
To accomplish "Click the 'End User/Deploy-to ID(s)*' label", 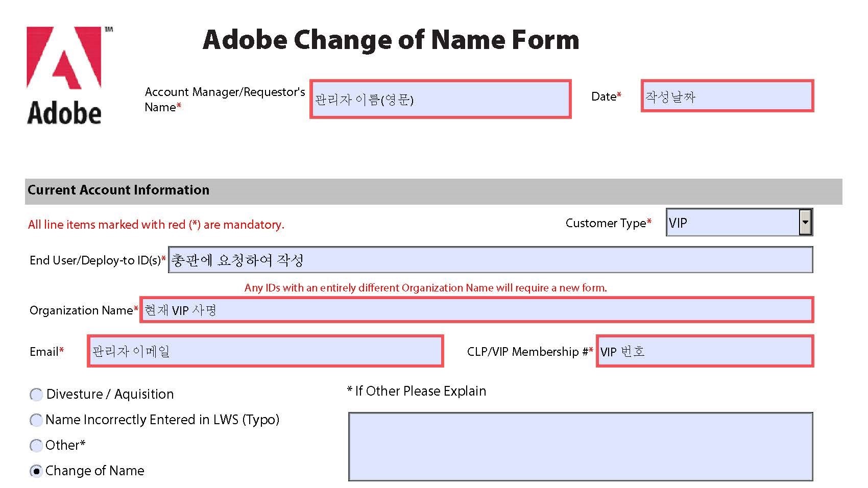I will 98,260.
